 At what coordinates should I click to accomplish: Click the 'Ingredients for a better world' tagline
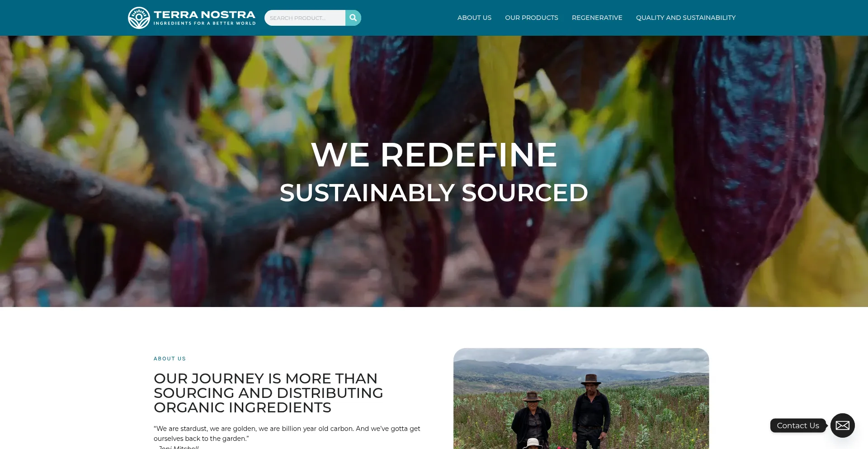click(204, 23)
